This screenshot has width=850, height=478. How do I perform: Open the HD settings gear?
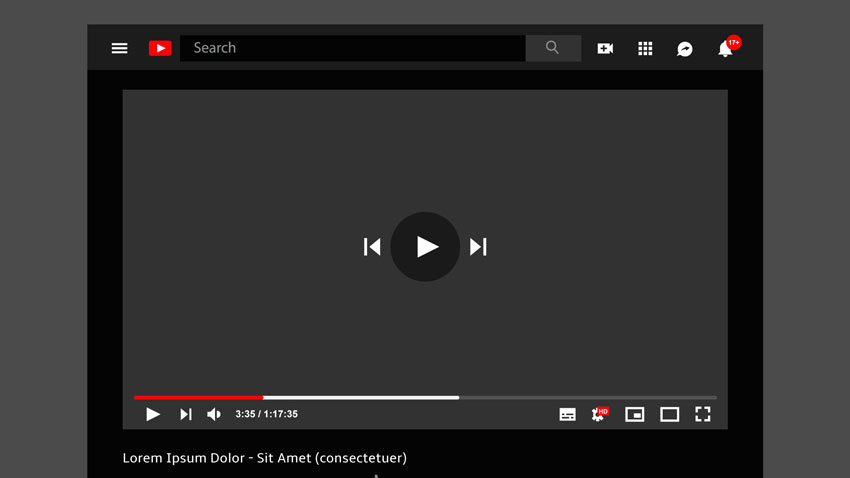click(600, 414)
